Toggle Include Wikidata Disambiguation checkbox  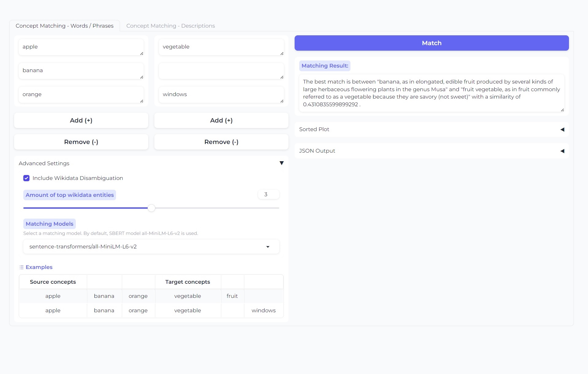26,178
